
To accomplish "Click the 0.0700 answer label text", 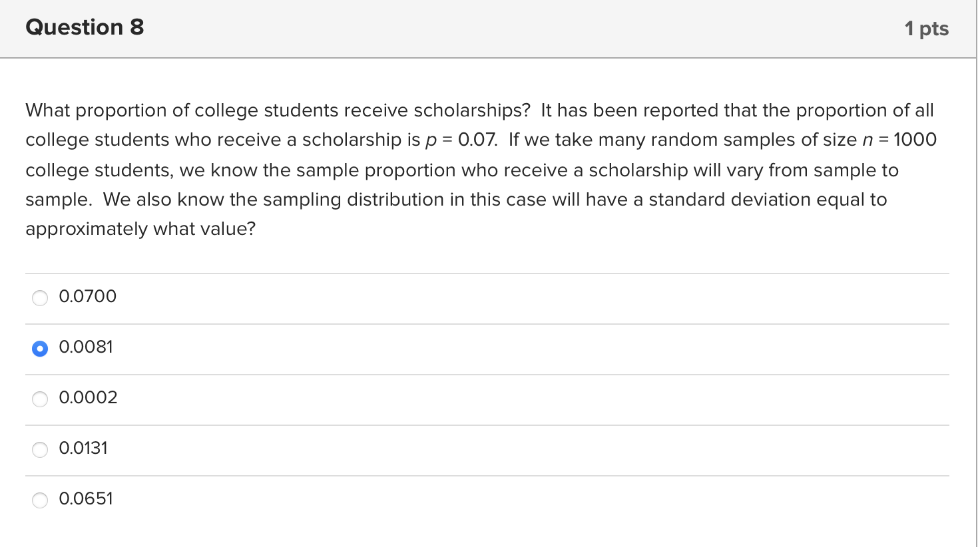I will (x=87, y=296).
